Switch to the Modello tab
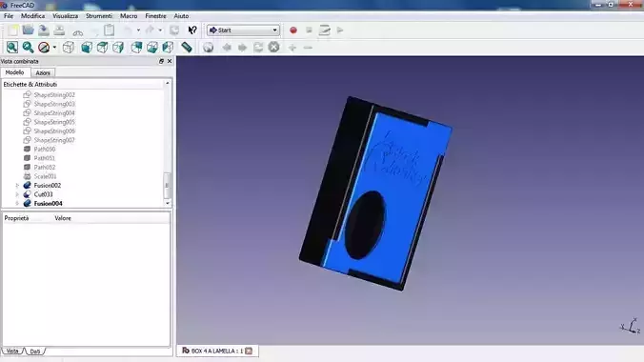This screenshot has width=644, height=362. click(15, 72)
